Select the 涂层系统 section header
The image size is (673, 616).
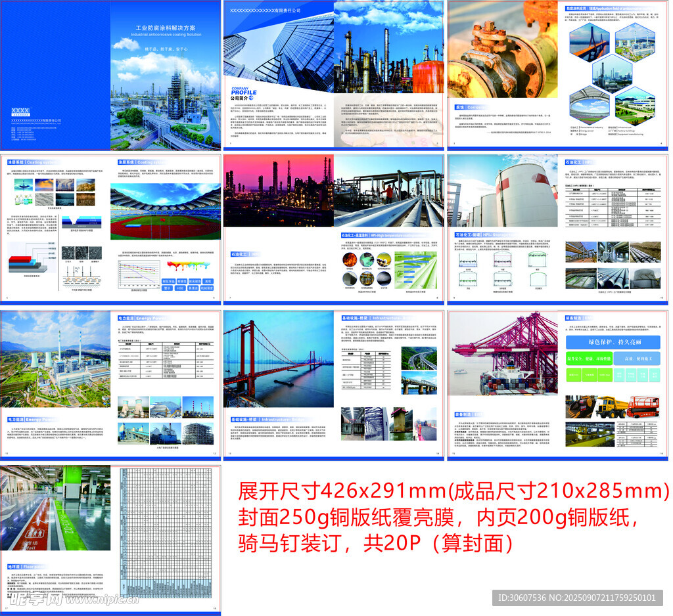click(24, 162)
